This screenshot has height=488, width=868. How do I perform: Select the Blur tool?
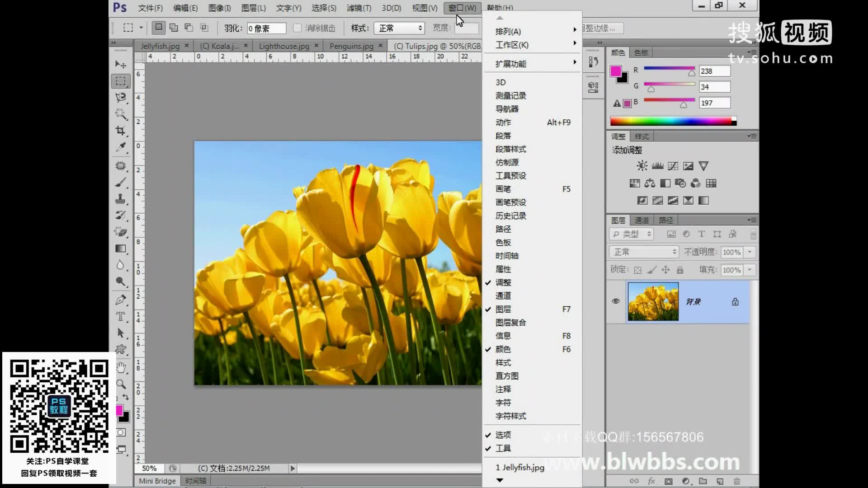click(x=120, y=265)
